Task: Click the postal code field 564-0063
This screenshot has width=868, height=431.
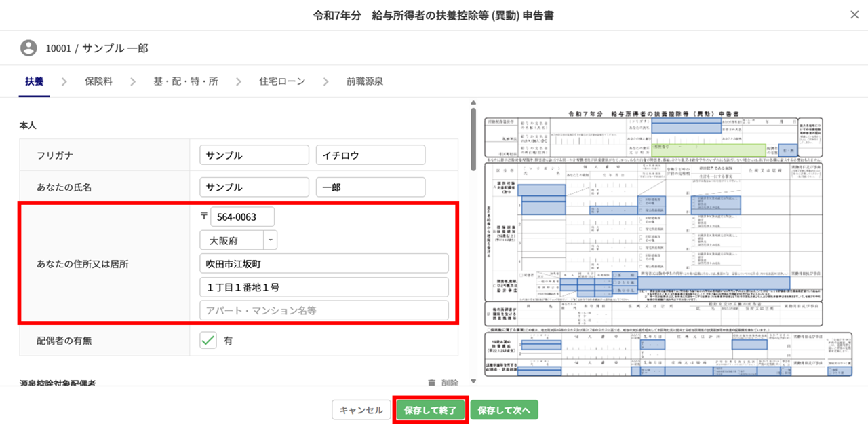Action: (242, 217)
